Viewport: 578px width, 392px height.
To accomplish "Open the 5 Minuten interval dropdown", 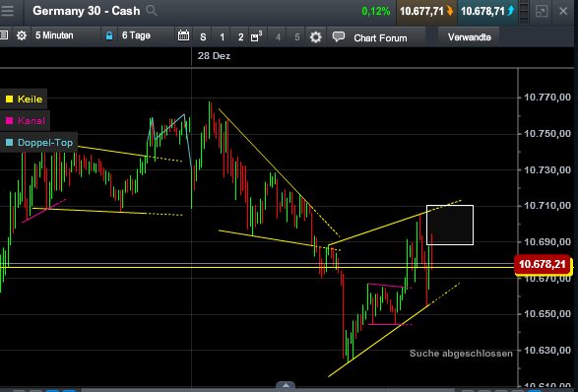I will tap(66, 35).
